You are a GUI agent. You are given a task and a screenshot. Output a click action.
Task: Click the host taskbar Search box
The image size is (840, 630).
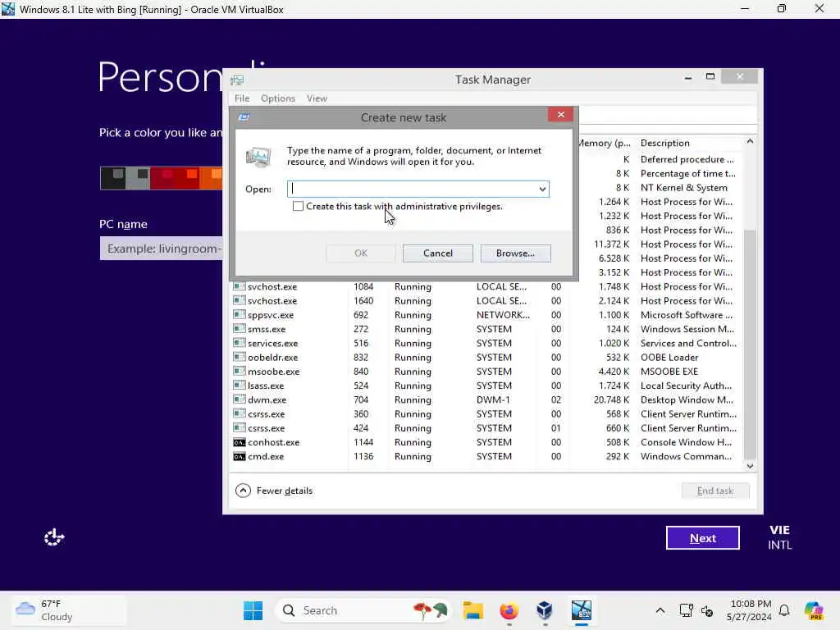363,610
